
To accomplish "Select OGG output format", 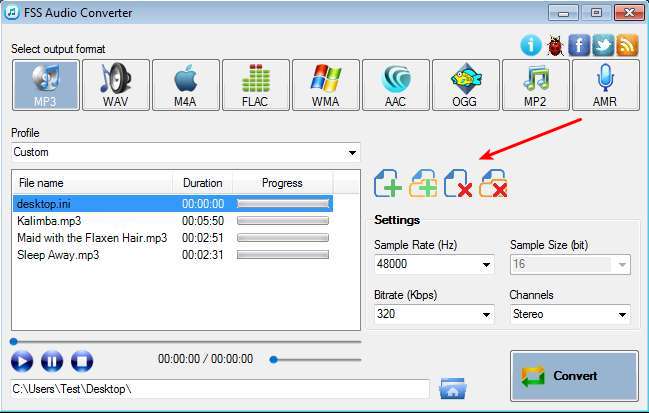I will [466, 85].
